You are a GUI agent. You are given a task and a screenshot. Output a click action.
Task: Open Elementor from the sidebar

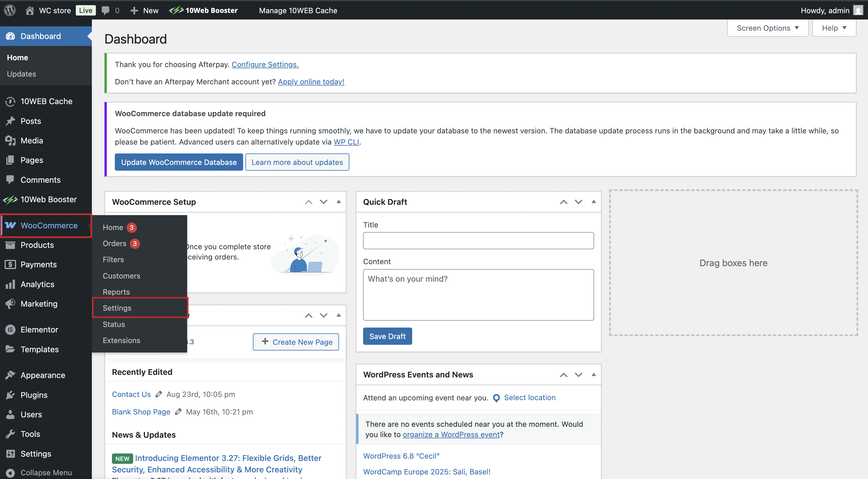click(39, 330)
